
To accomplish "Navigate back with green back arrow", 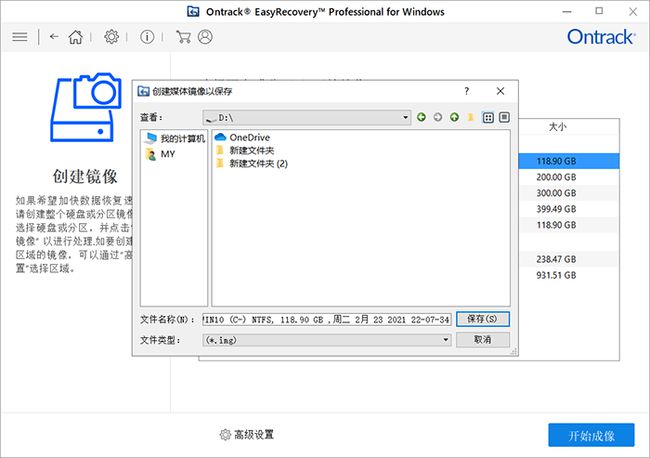I will (421, 117).
